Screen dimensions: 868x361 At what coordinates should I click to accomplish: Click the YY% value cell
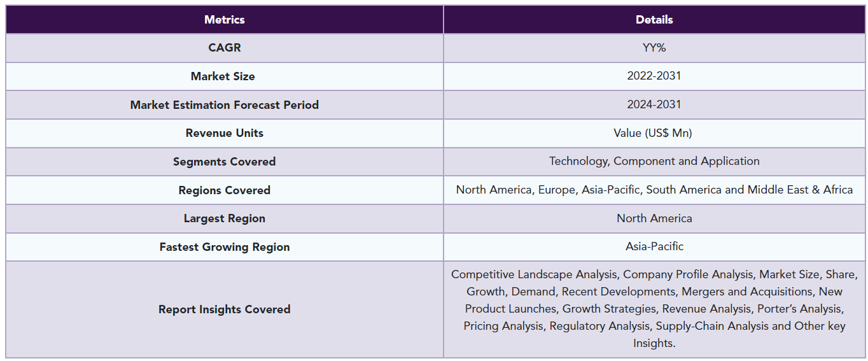(x=654, y=48)
